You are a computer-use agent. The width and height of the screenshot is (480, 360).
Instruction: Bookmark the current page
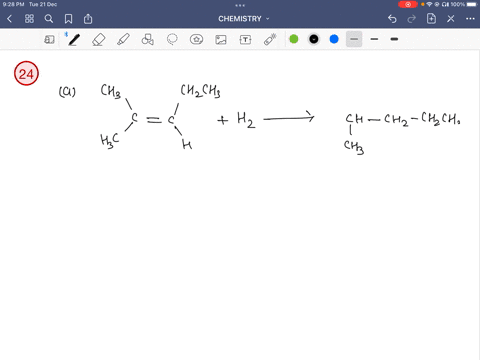pyautogui.click(x=68, y=19)
